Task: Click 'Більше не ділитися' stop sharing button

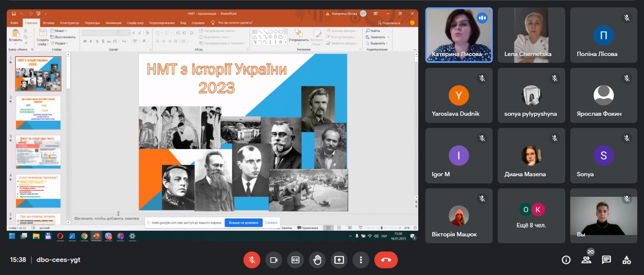Action: pos(244,223)
